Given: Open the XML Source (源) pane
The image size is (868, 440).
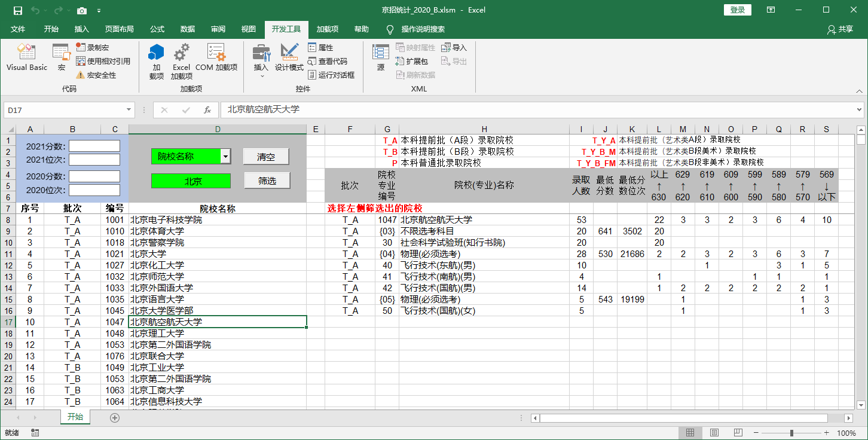Looking at the screenshot, I should pyautogui.click(x=380, y=57).
